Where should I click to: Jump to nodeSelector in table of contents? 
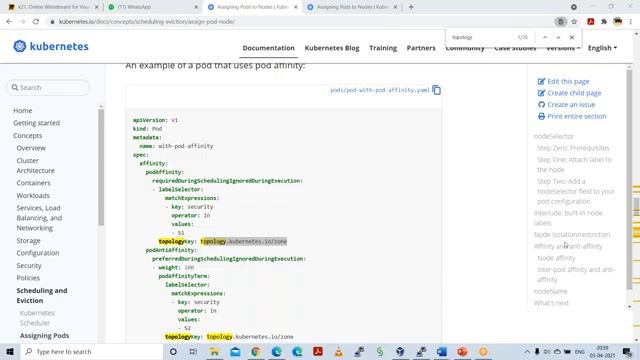pyautogui.click(x=554, y=136)
